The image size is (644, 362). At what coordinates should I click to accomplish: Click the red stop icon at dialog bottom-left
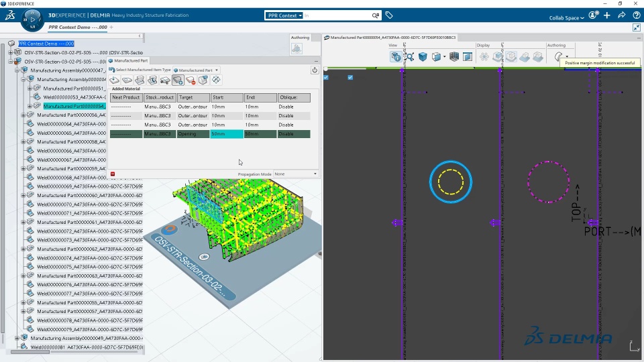113,174
